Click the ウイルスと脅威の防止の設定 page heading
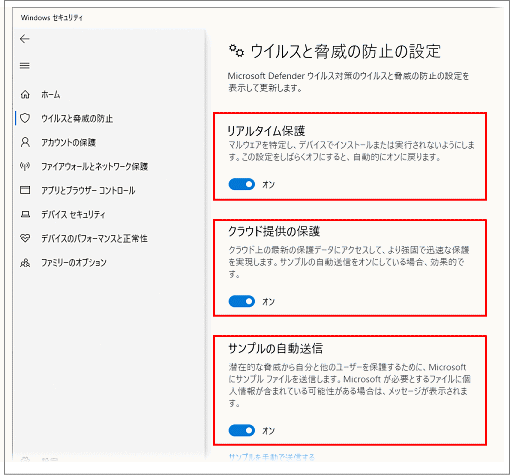This screenshot has width=510, height=475. click(345, 51)
